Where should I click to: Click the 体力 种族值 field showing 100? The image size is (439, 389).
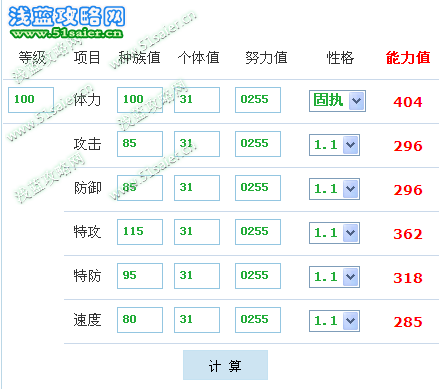(x=140, y=100)
